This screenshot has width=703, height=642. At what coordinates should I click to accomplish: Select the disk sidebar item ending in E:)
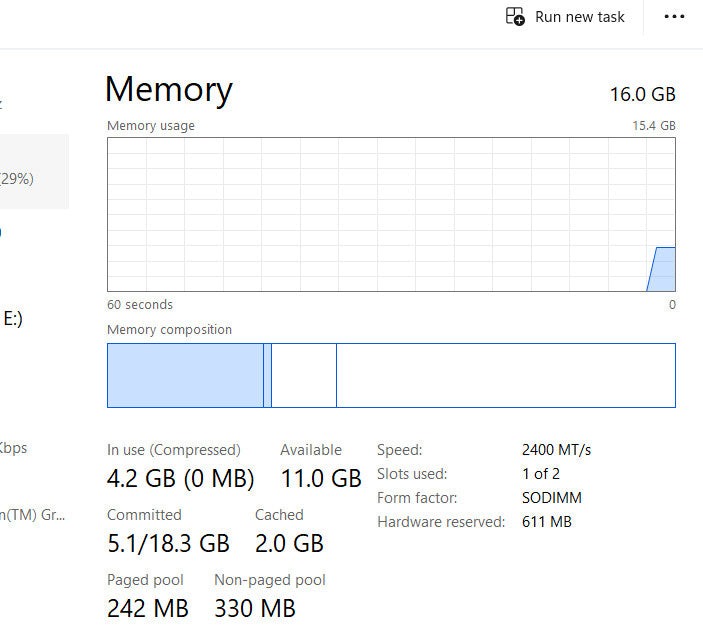pos(12,319)
